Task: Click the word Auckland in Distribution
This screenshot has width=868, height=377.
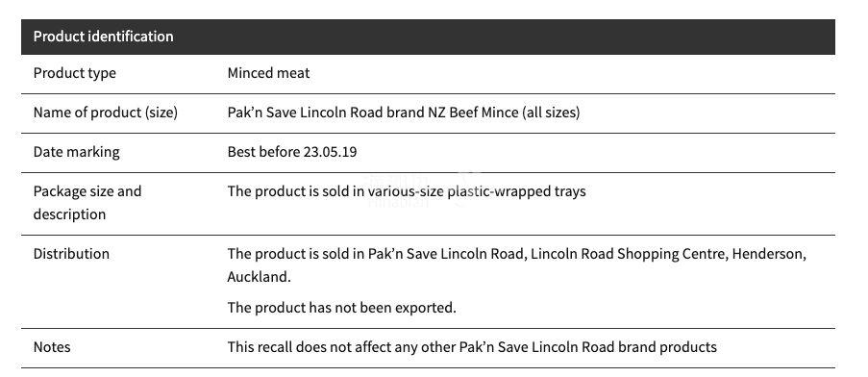Action: coord(257,277)
